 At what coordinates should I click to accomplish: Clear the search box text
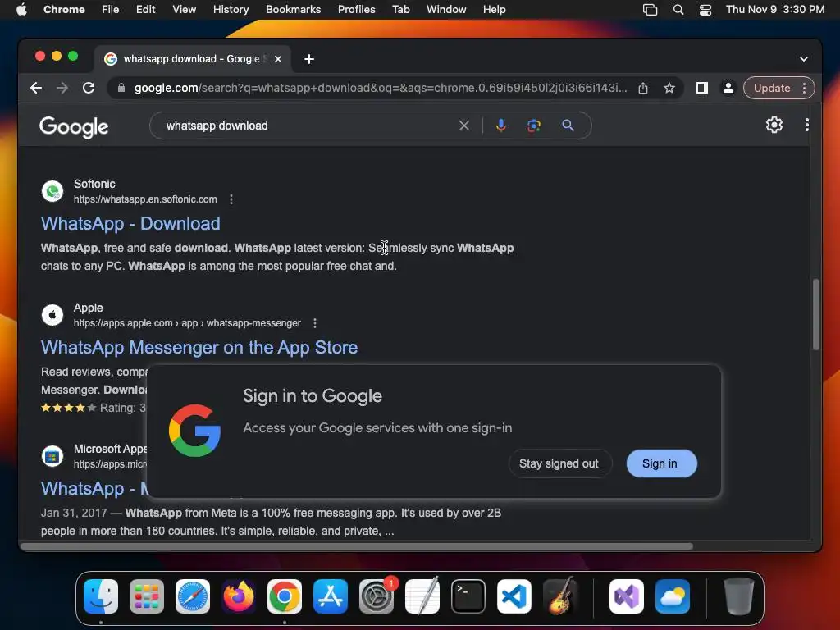tap(464, 126)
